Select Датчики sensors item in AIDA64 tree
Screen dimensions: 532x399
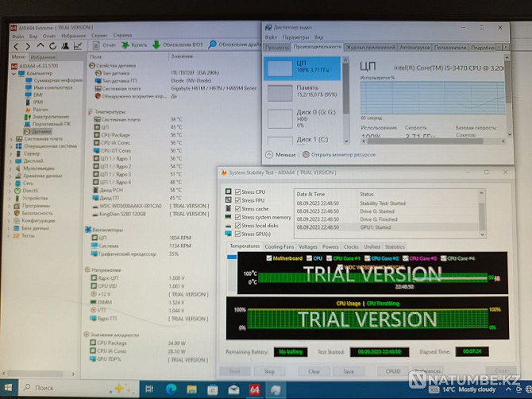pyautogui.click(x=37, y=131)
